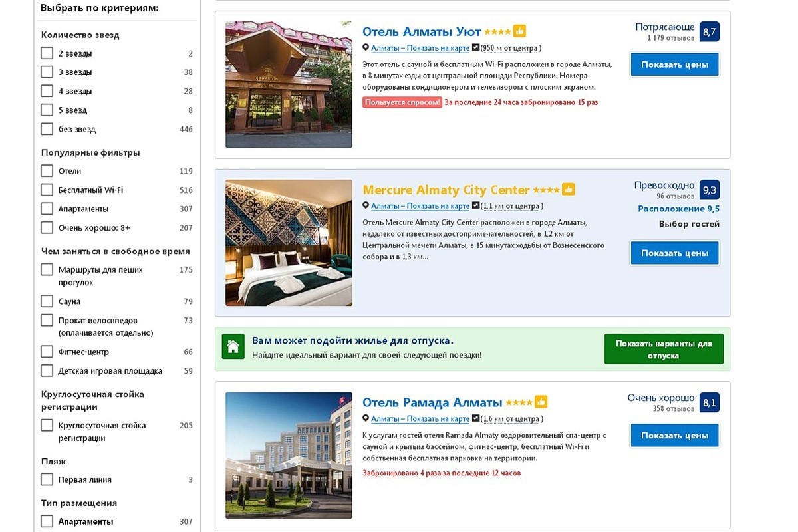The height and width of the screenshot is (532, 798).
Task: Open the 'Отель Рамада Алматы' title link
Action: click(432, 402)
